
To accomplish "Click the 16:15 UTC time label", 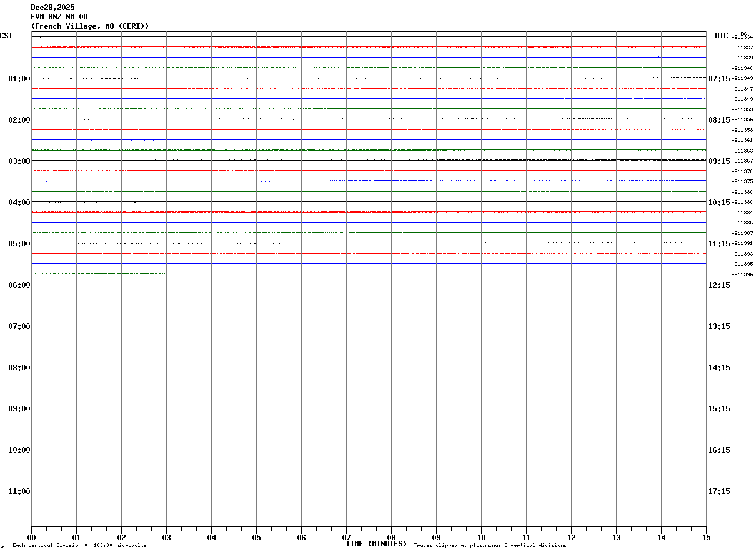I will [x=719, y=450].
